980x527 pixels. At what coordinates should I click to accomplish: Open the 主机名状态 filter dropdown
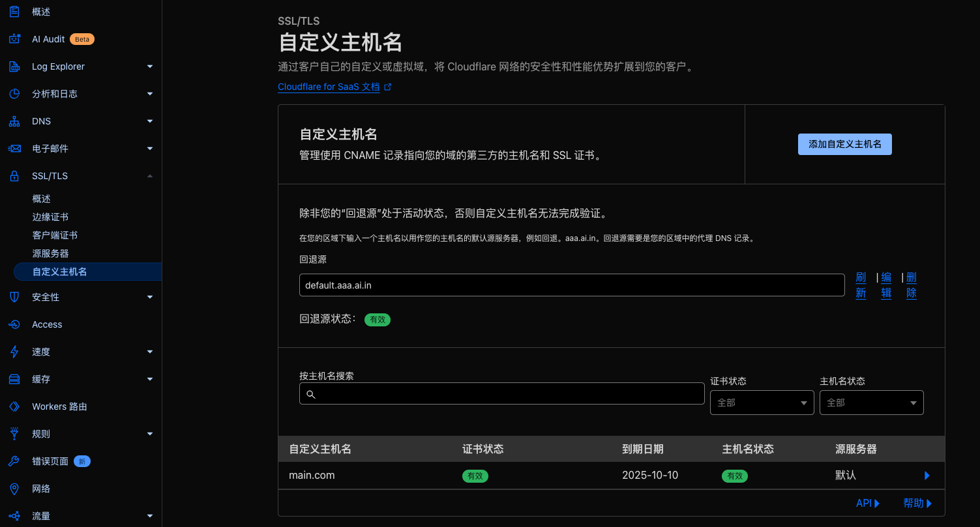click(x=871, y=403)
